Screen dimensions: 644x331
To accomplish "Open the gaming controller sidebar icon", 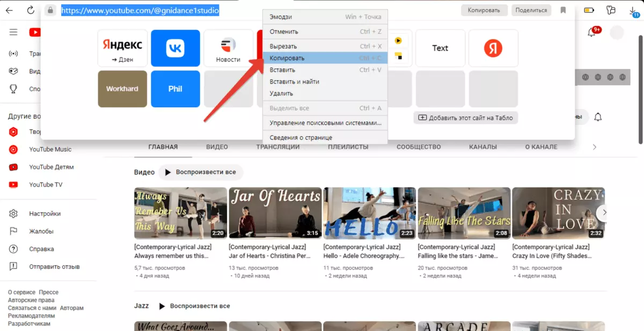I will 13,71.
